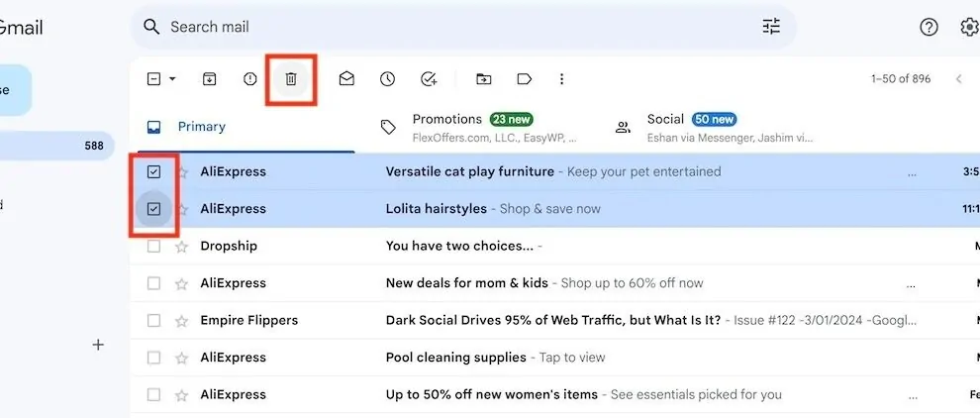Open Up to 50% off new women's items

tap(491, 395)
